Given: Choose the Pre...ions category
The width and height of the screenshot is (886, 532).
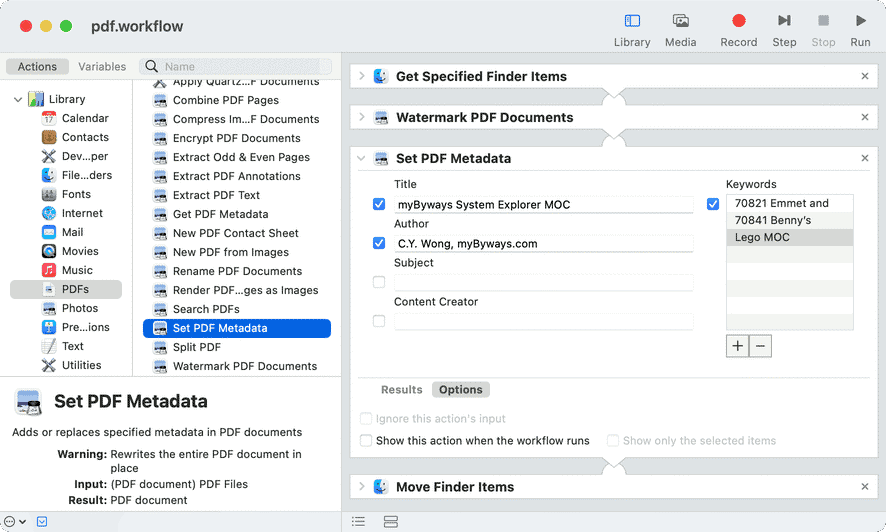Looking at the screenshot, I should tap(76, 328).
